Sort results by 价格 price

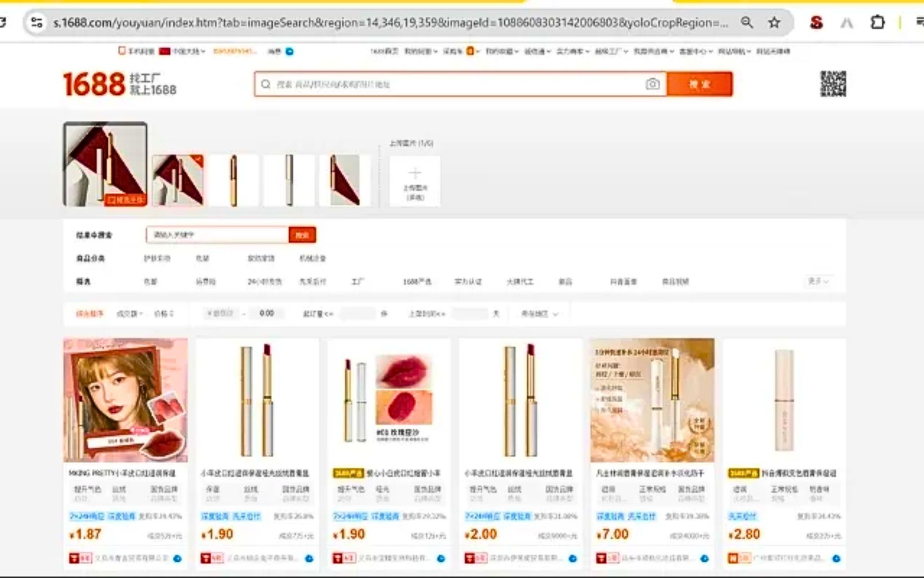(x=163, y=313)
